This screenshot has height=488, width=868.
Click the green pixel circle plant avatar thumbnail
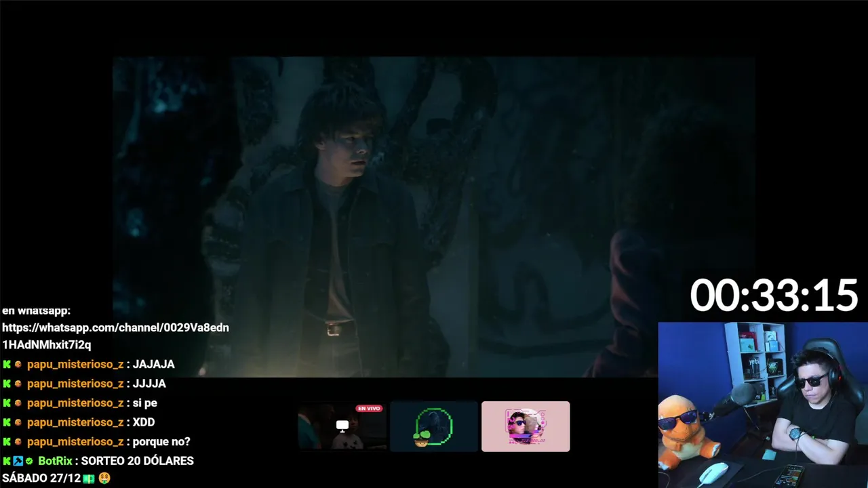(434, 426)
